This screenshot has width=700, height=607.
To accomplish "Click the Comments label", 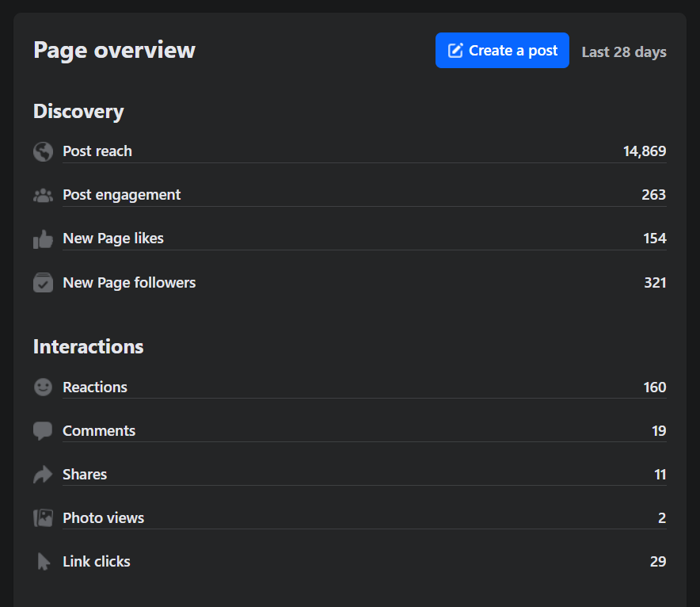I will pyautogui.click(x=99, y=431).
